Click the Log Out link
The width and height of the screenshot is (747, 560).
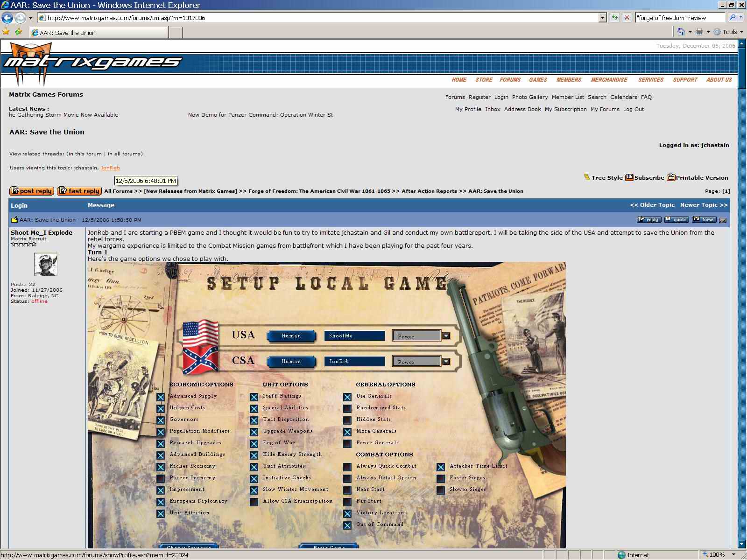click(x=633, y=109)
